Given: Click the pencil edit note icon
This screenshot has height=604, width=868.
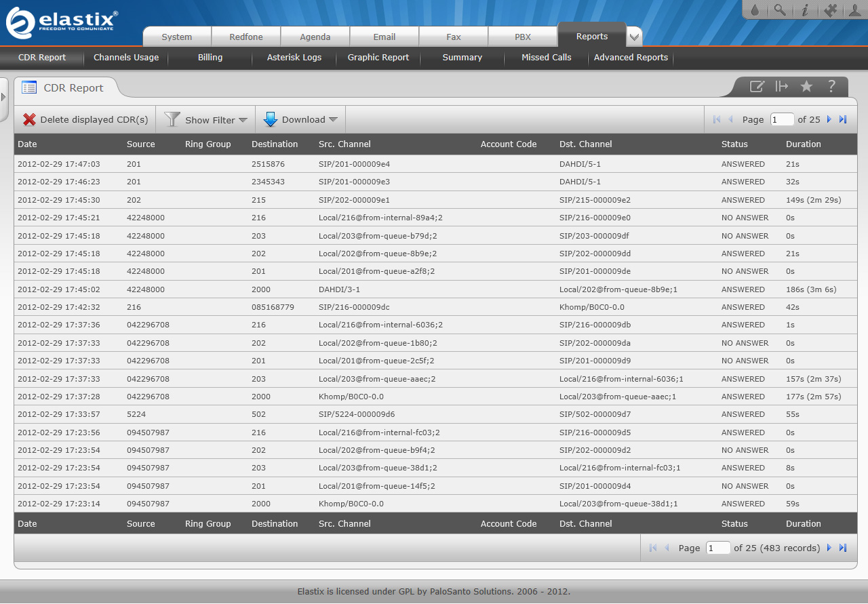Looking at the screenshot, I should pyautogui.click(x=757, y=86).
